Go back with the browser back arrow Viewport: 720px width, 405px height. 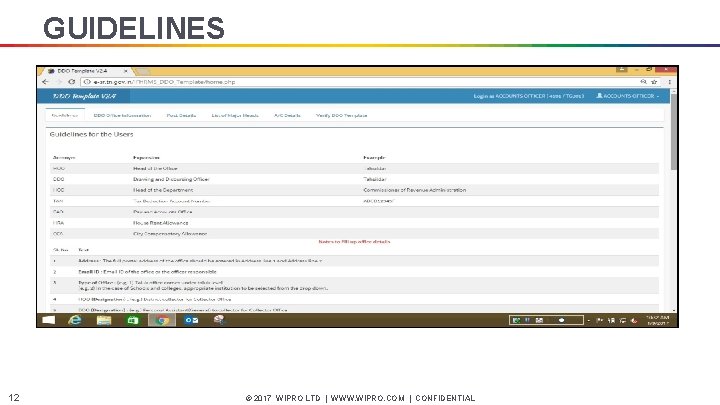point(45,82)
